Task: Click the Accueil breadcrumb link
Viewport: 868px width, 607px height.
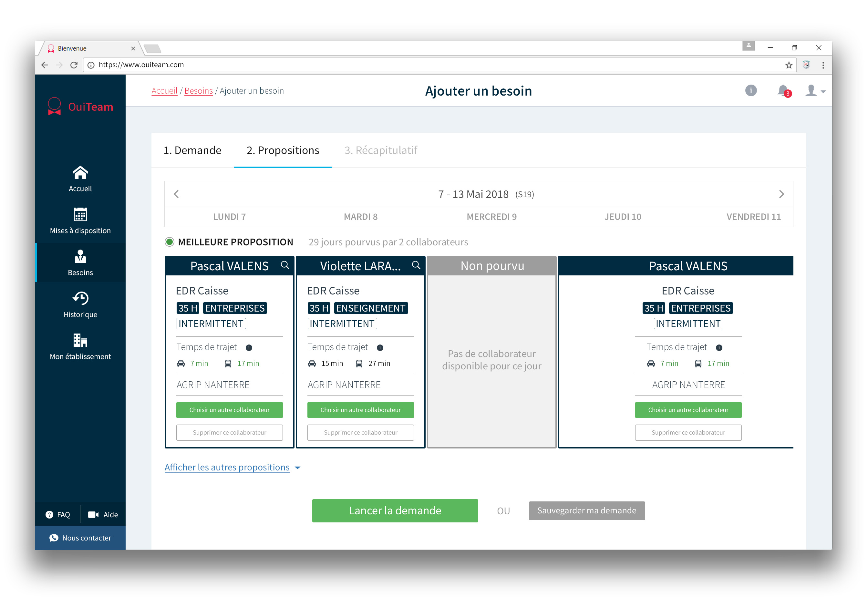Action: point(164,91)
